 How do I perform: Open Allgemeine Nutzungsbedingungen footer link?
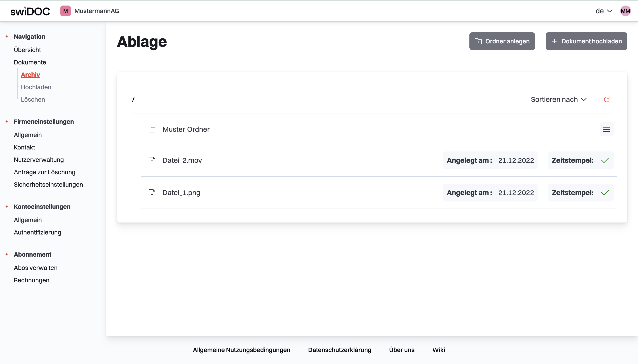[x=241, y=350]
